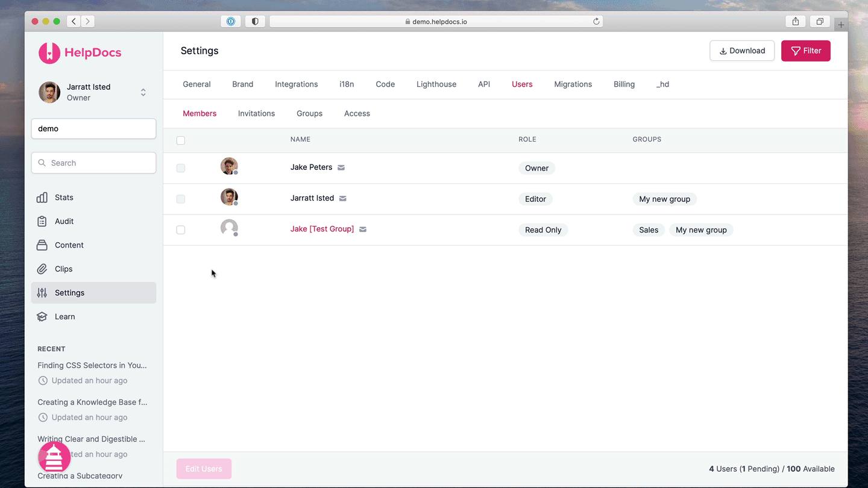Click the Owner role badge
The width and height of the screenshot is (868, 488).
coord(536,168)
